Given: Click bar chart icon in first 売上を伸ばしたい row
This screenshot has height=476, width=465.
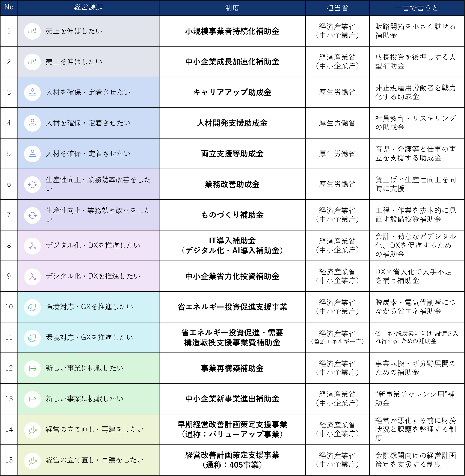Looking at the screenshot, I should tap(32, 31).
